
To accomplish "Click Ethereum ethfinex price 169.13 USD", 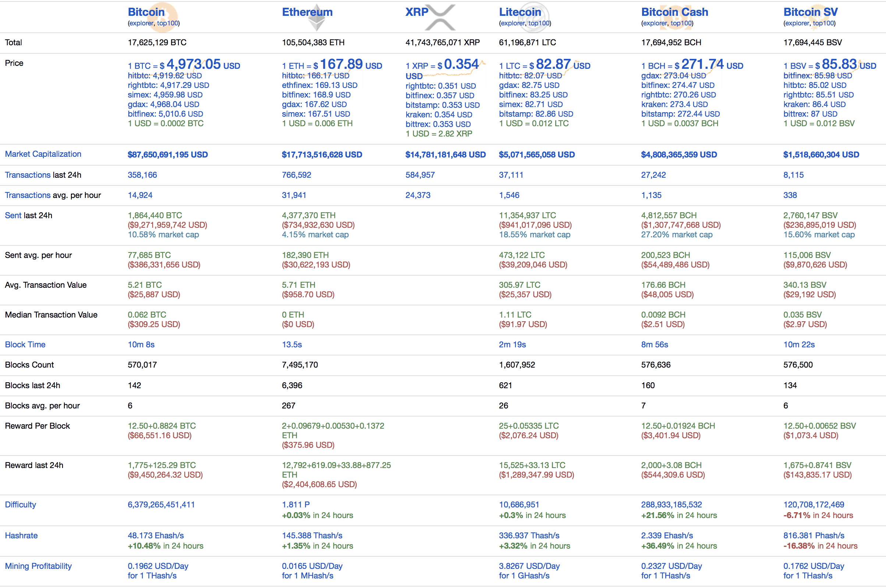I will click(x=319, y=85).
